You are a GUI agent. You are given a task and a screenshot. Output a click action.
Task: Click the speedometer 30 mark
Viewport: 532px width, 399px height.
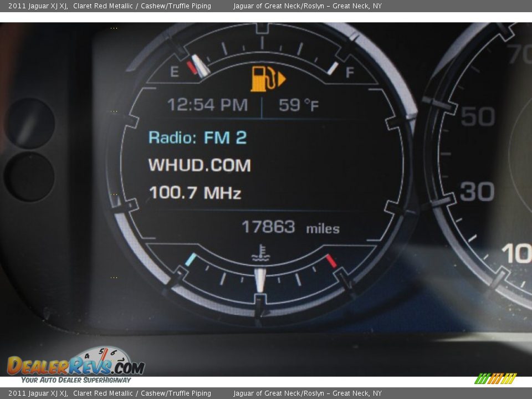pos(477,191)
